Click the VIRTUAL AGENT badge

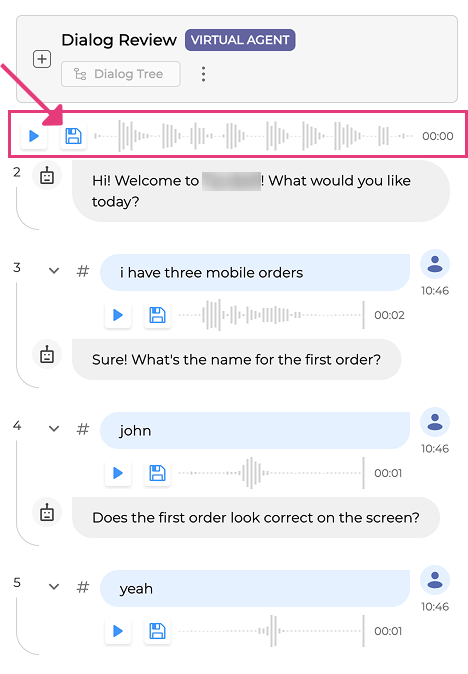(x=240, y=40)
